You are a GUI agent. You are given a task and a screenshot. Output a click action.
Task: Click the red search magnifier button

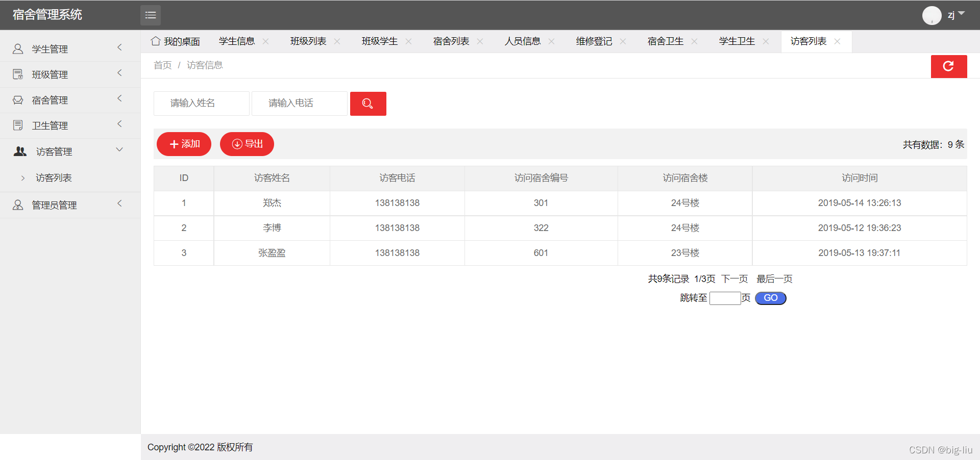click(368, 104)
